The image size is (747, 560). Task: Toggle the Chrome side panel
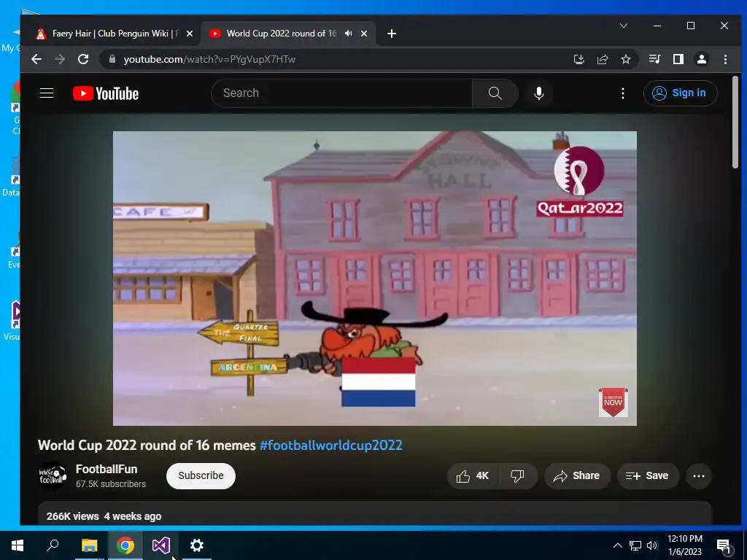pyautogui.click(x=678, y=59)
